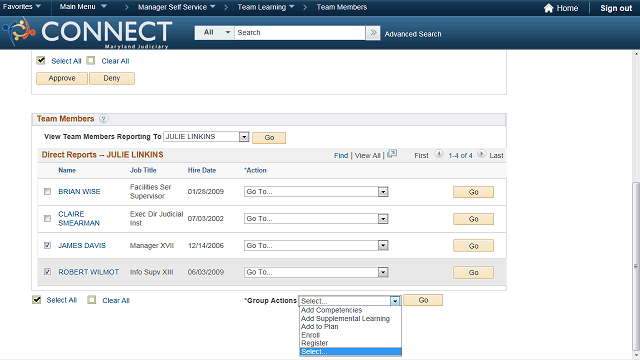Uncheck the JAMES DAVIS checkbox

[x=47, y=245]
